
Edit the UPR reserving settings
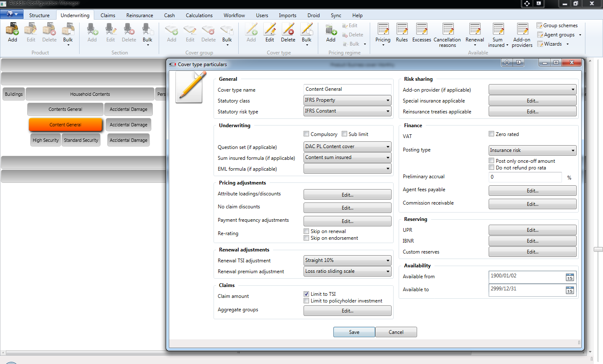pyautogui.click(x=532, y=230)
